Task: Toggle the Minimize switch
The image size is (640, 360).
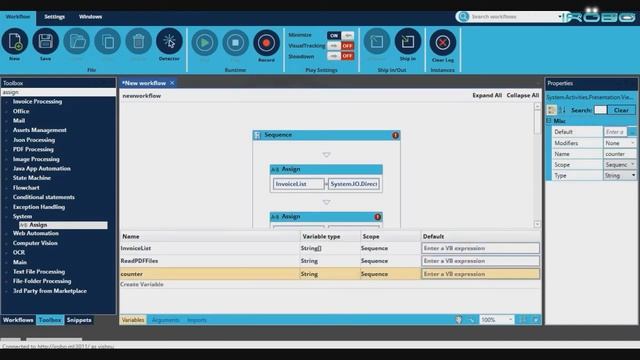Action: 340,36
